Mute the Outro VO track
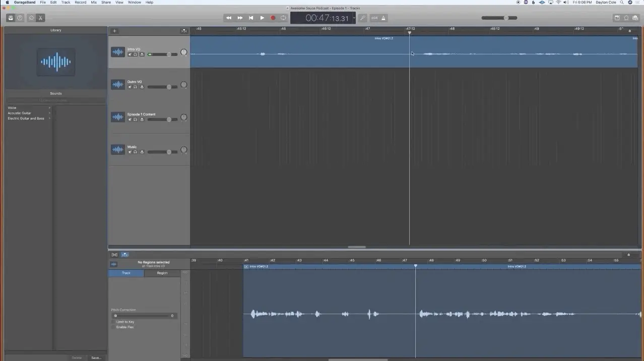The image size is (644, 361). pyautogui.click(x=130, y=87)
